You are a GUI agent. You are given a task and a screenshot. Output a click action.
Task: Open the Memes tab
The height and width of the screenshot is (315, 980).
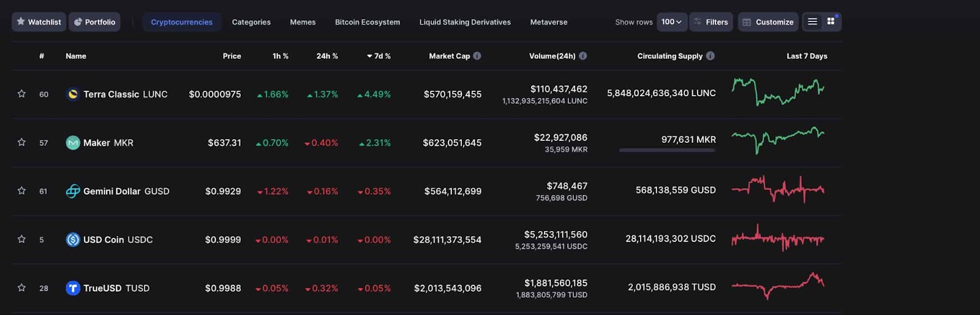tap(303, 21)
